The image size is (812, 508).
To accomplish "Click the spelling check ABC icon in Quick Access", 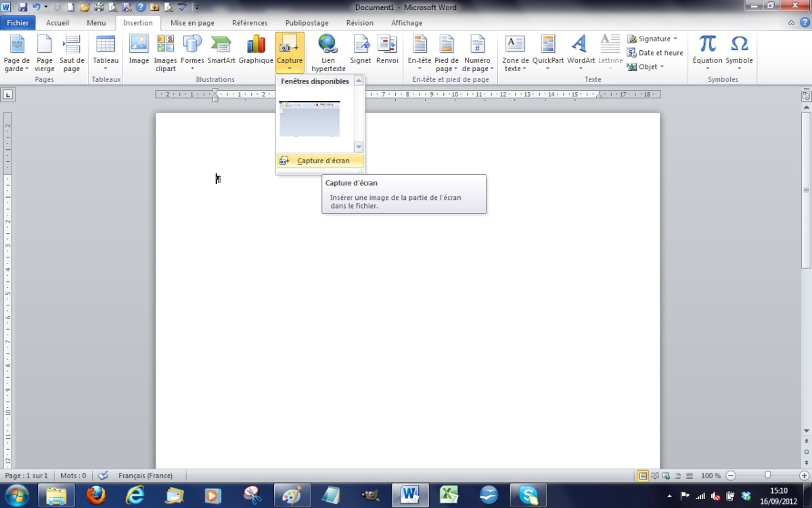I will click(x=182, y=7).
